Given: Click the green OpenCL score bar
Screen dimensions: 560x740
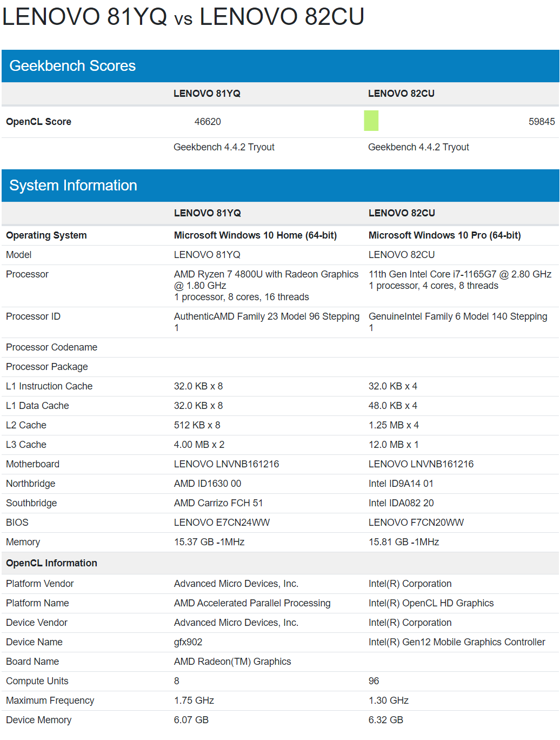Looking at the screenshot, I should (371, 121).
